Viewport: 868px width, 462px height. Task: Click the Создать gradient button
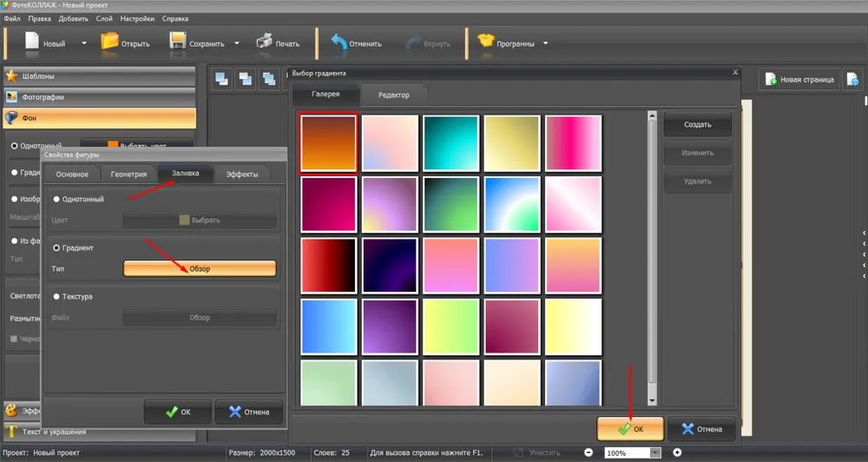697,124
